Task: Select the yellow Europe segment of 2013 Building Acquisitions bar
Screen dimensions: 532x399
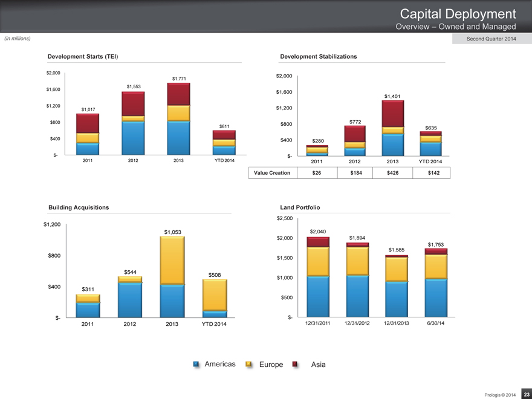Action: coord(172,260)
